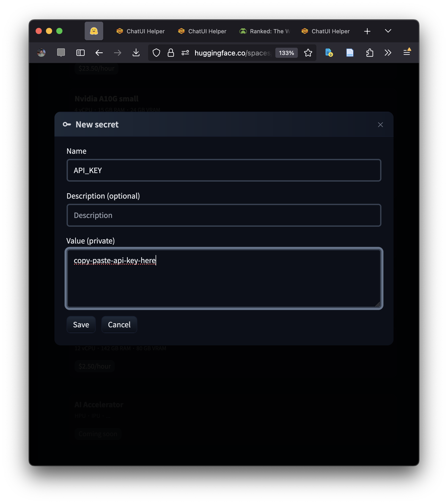Image resolution: width=448 pixels, height=504 pixels.
Task: Toggle the sidebar panel icon
Action: point(80,53)
